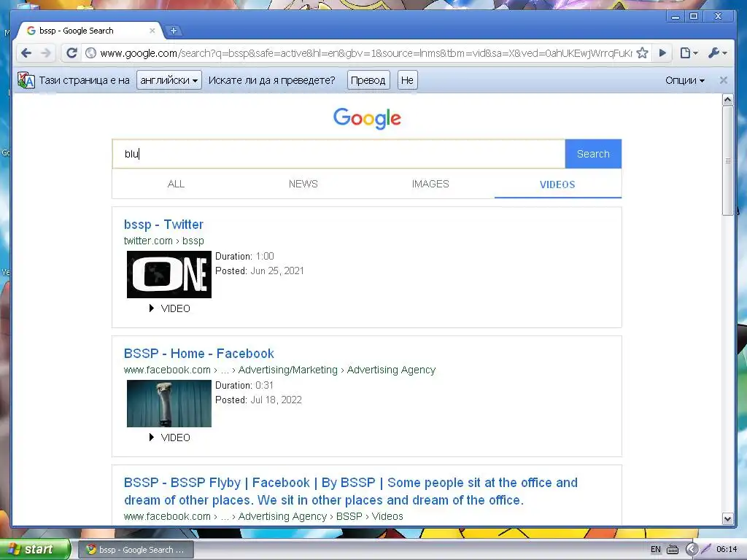The image size is (747, 560).
Task: Go back with the browser back arrow
Action: 26,52
